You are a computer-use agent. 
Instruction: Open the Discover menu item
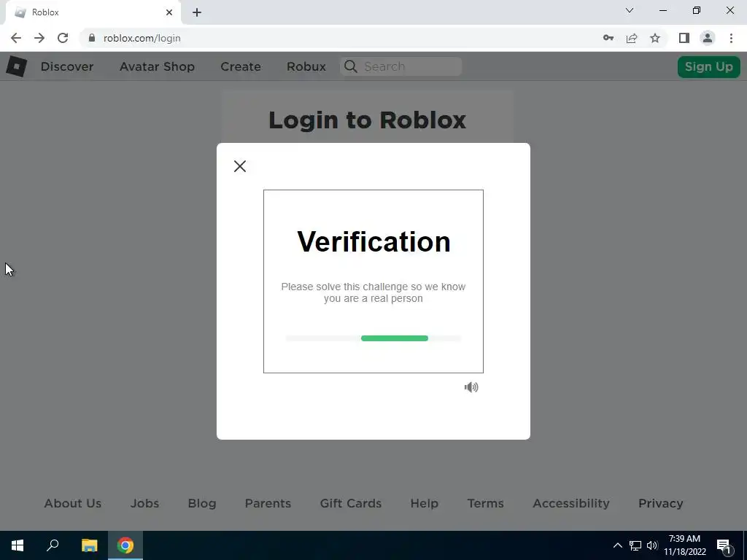[x=67, y=66]
